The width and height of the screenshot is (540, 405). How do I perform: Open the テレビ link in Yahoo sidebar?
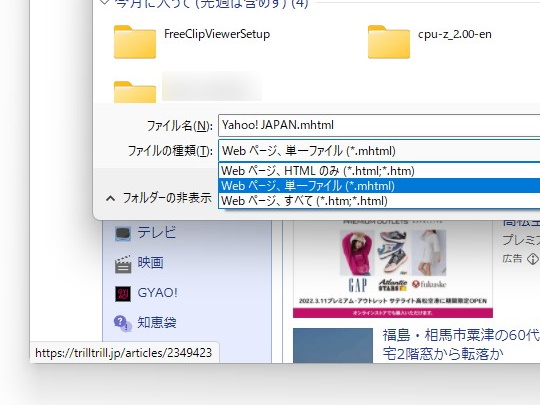coord(157,233)
